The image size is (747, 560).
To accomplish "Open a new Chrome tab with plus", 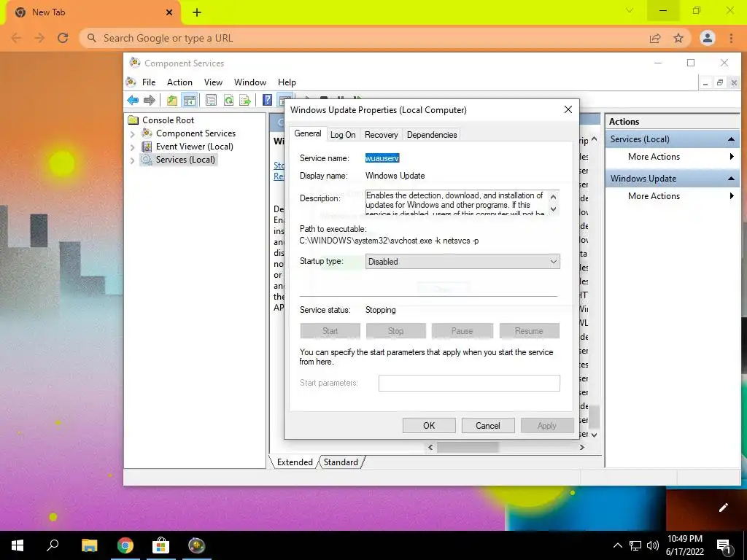I will click(197, 12).
